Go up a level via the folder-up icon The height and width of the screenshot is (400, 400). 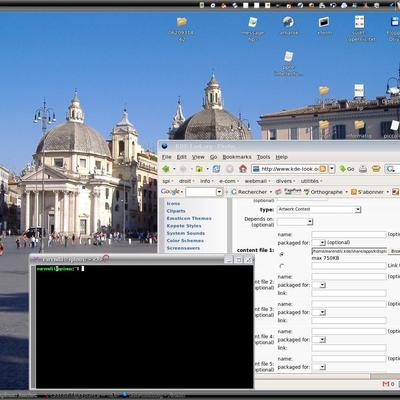pyautogui.click(x=199, y=169)
